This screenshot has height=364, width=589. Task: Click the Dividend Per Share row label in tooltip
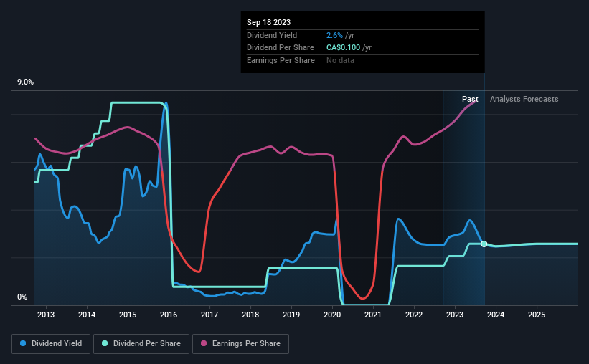click(x=281, y=48)
